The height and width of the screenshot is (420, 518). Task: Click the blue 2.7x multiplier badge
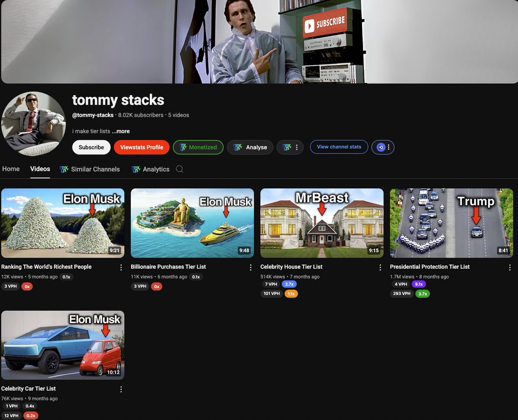(289, 284)
